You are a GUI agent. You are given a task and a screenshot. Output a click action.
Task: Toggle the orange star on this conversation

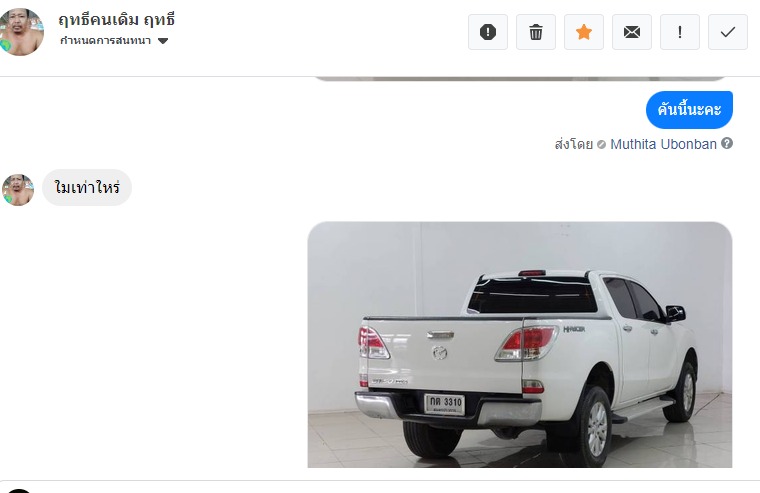point(584,32)
